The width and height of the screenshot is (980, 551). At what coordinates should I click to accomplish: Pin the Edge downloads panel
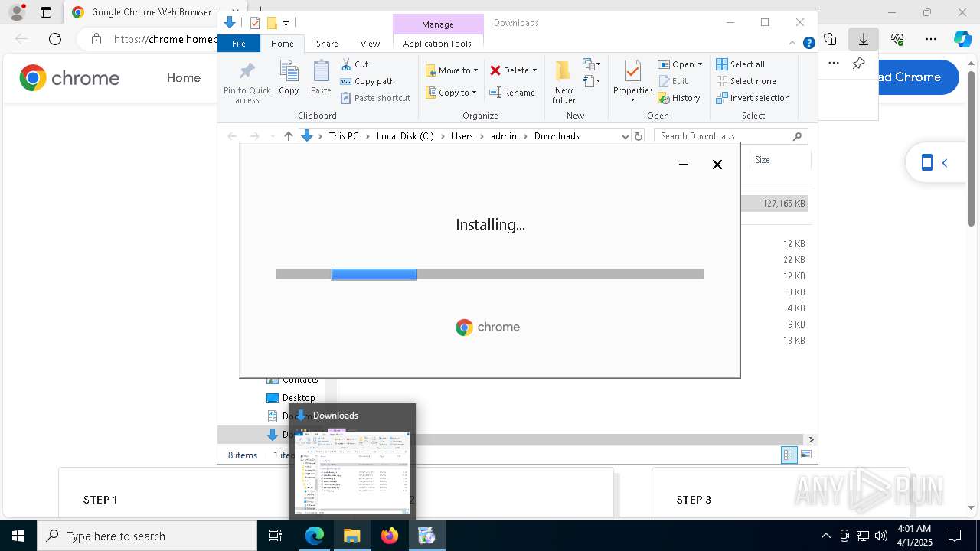point(859,64)
